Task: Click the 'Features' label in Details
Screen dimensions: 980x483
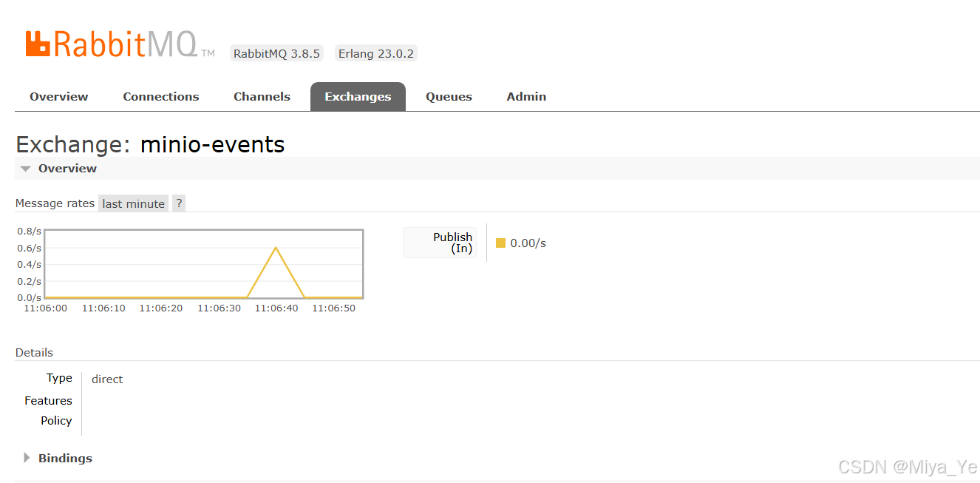Action: pos(48,401)
